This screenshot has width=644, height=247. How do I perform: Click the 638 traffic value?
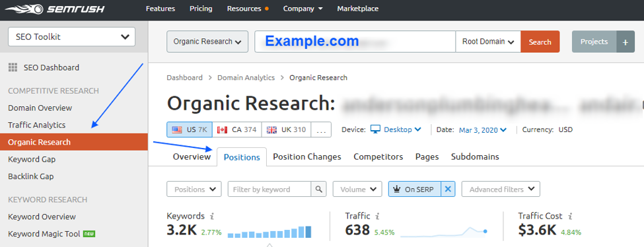(358, 230)
